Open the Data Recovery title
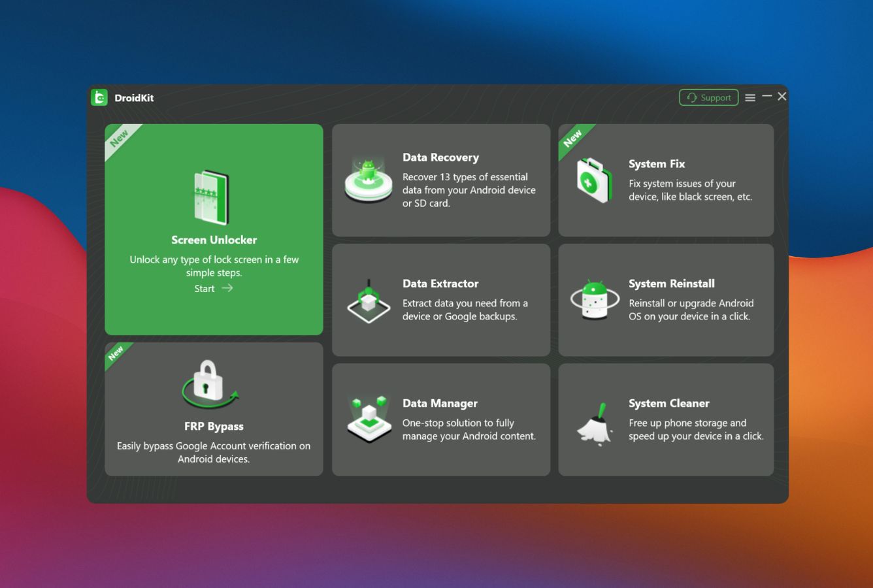The width and height of the screenshot is (873, 588). [440, 157]
